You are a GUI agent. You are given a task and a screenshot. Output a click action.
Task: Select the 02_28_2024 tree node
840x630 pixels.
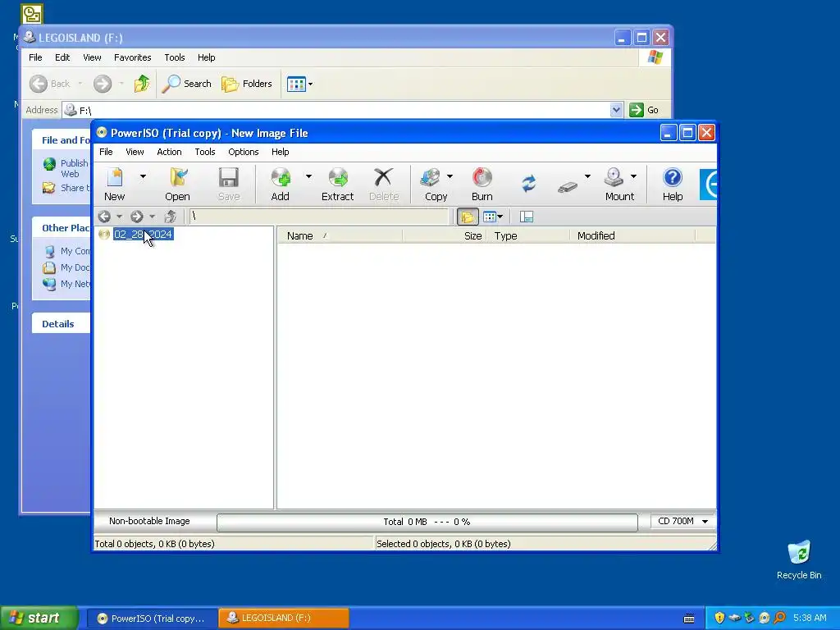(143, 234)
